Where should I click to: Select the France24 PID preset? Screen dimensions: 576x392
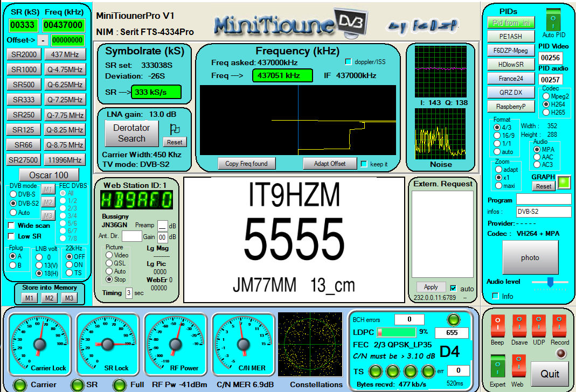coord(511,79)
